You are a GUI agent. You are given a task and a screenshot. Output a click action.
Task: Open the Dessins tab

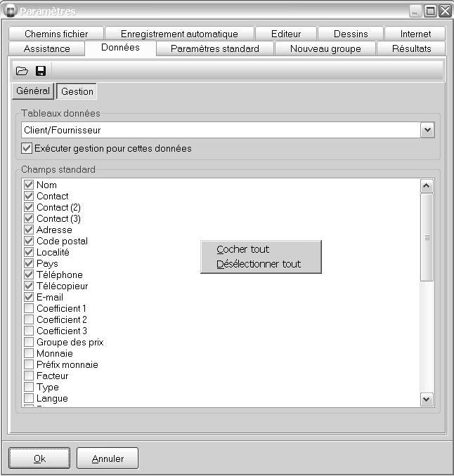(351, 34)
